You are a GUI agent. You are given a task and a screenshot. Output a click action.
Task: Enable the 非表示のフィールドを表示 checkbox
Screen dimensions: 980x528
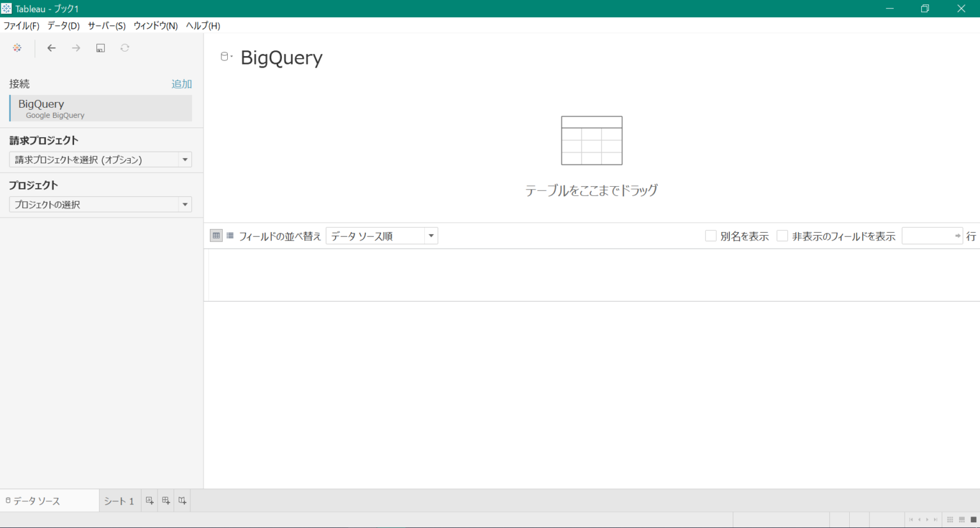click(x=782, y=235)
